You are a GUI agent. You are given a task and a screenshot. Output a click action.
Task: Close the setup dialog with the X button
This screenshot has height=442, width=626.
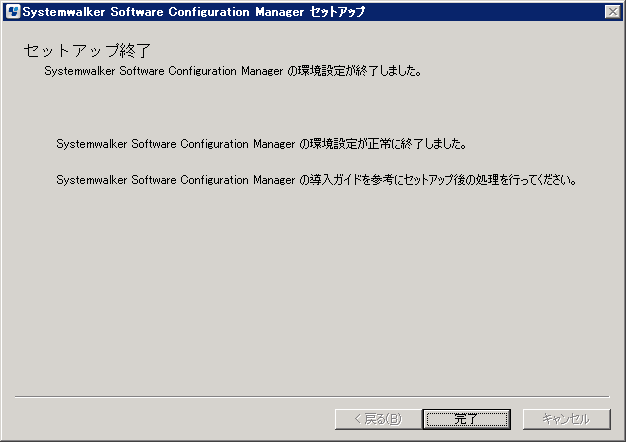click(612, 12)
